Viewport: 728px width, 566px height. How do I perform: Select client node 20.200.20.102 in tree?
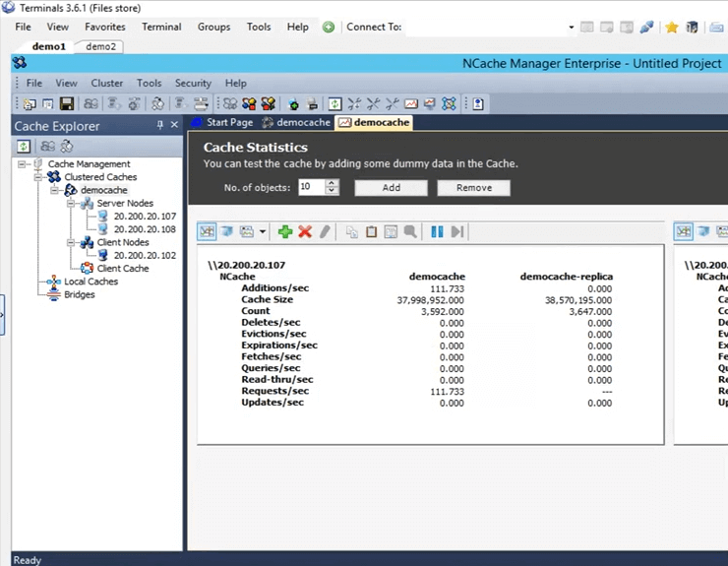click(145, 255)
